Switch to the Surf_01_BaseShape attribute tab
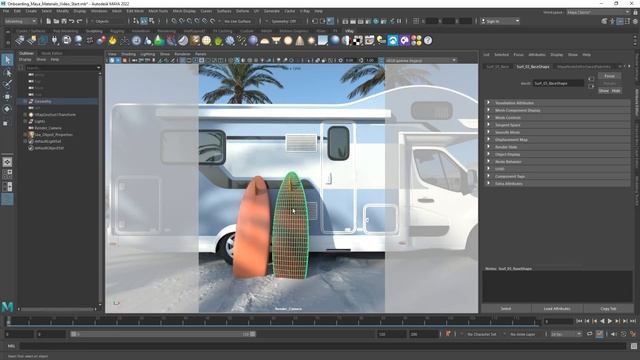The image size is (640, 360). click(x=533, y=67)
